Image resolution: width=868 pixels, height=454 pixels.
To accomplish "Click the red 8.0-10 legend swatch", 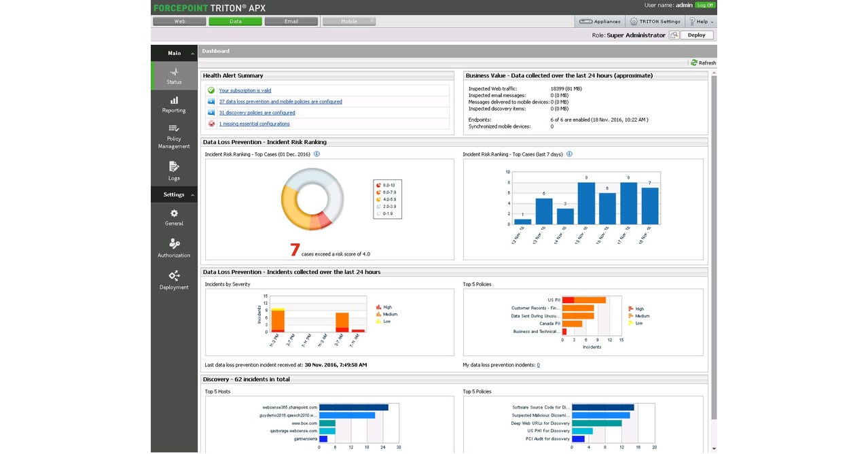I will pos(378,185).
